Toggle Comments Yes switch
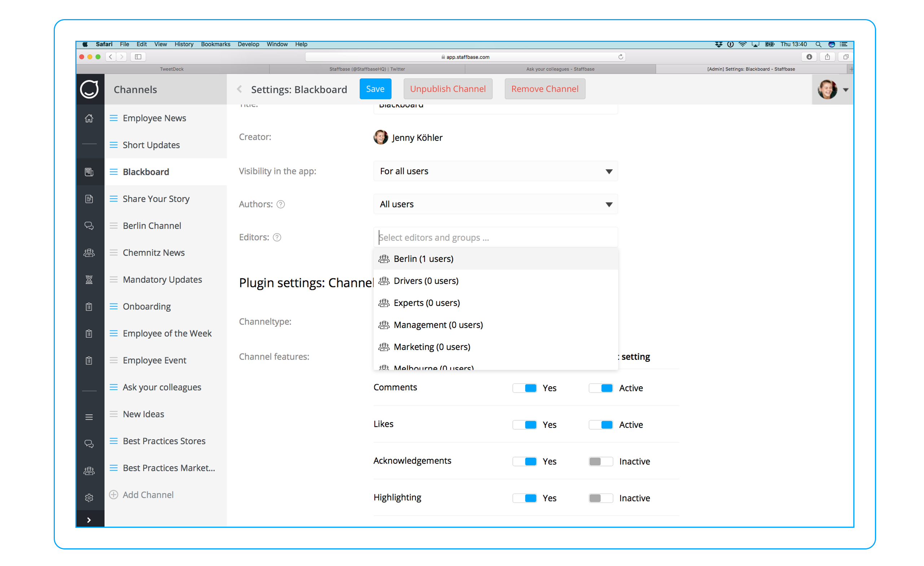This screenshot has width=924, height=566. [525, 388]
